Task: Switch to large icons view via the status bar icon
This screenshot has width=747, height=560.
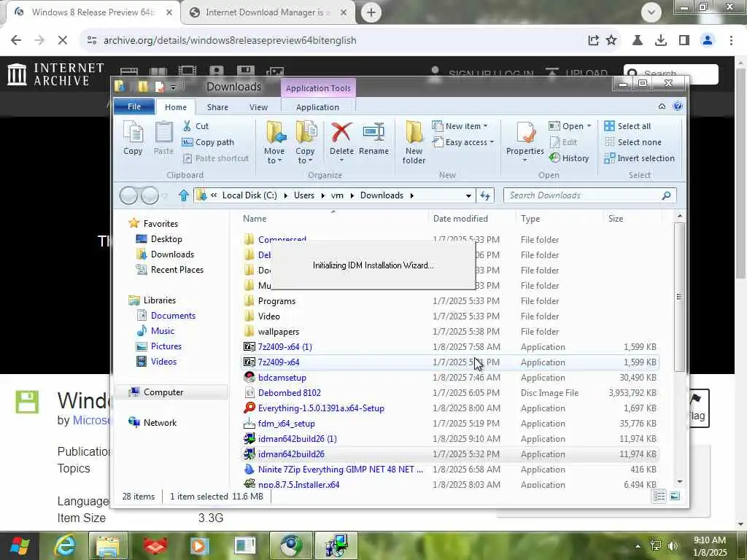Action: tap(675, 497)
